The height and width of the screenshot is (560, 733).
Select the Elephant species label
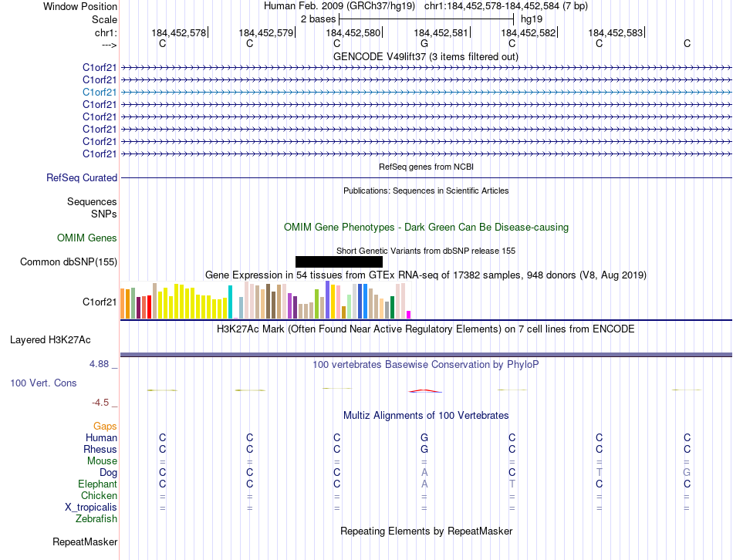coord(97,484)
